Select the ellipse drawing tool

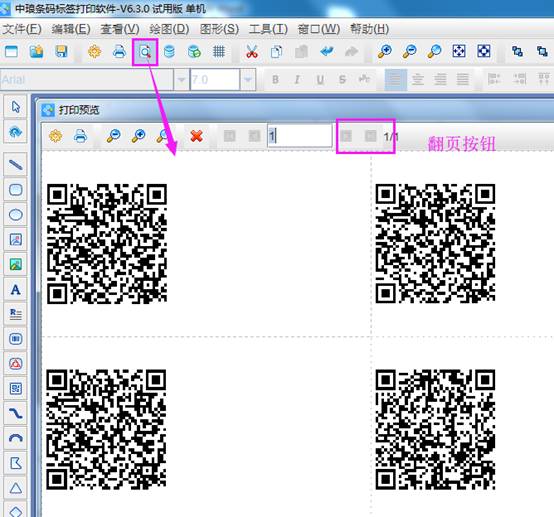[16, 215]
